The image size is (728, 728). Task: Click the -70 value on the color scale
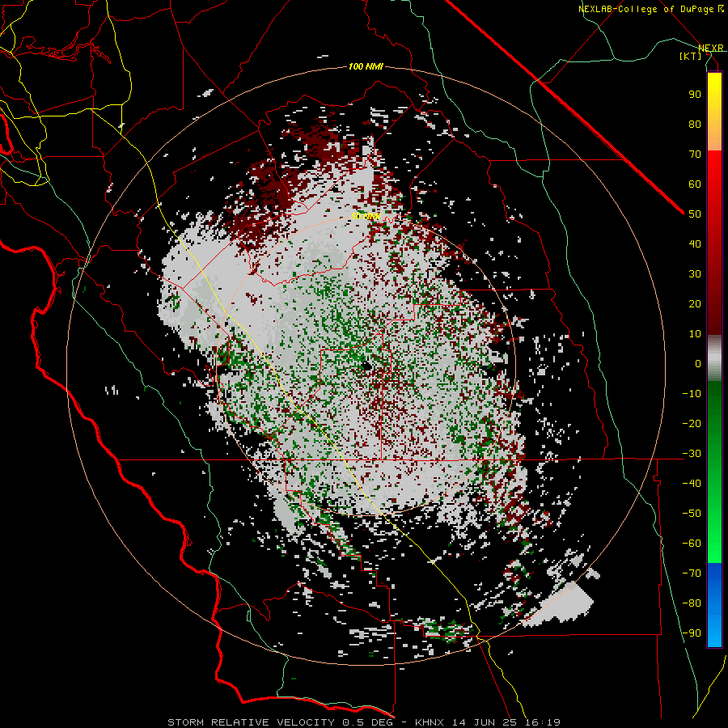pyautogui.click(x=692, y=574)
